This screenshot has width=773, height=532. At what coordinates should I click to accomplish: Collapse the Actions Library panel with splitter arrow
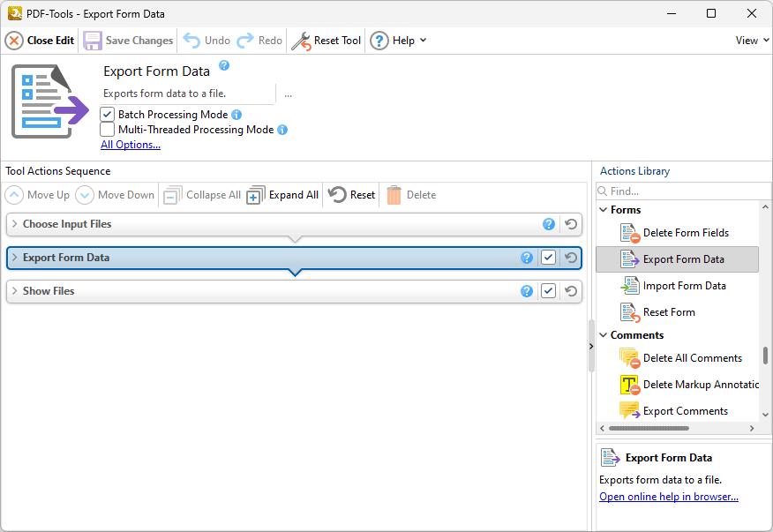[591, 346]
